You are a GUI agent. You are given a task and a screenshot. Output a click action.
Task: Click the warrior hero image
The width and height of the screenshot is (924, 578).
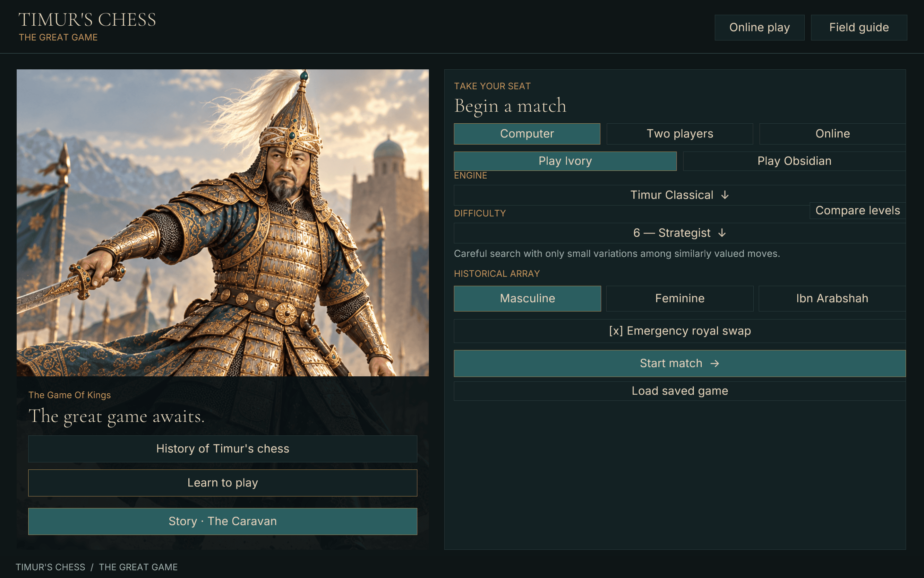(x=223, y=223)
